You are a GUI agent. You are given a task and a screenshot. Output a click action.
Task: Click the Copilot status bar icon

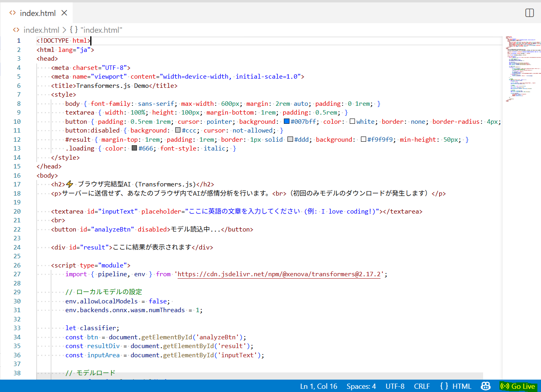point(486,386)
